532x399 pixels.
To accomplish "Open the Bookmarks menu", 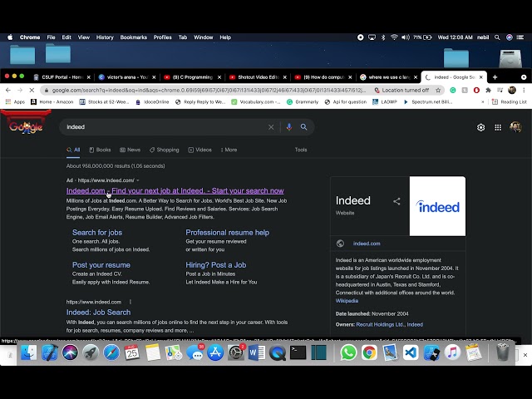I will 133,37.
